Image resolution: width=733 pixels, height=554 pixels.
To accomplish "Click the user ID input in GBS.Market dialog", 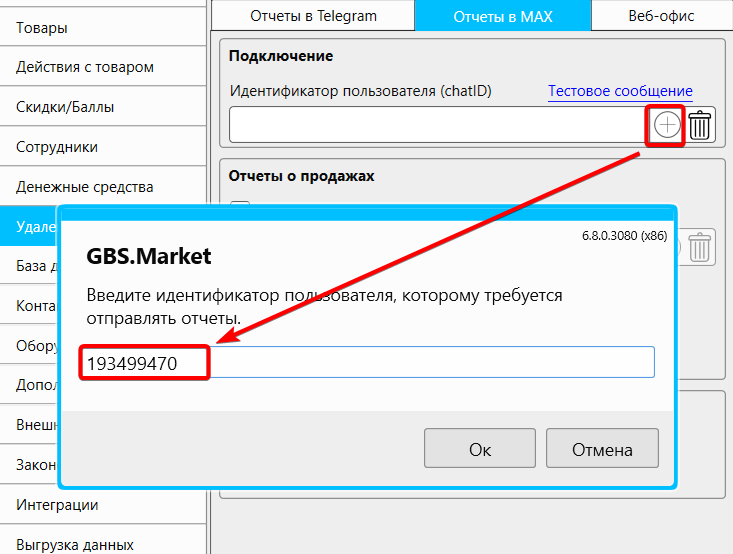I will pyautogui.click(x=430, y=363).
